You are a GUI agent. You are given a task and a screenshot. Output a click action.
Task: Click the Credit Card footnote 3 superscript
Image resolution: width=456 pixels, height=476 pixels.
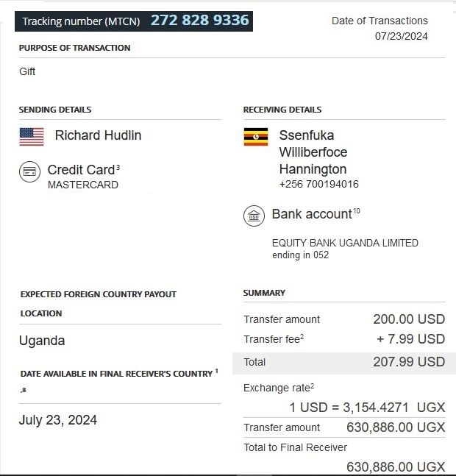(x=118, y=168)
